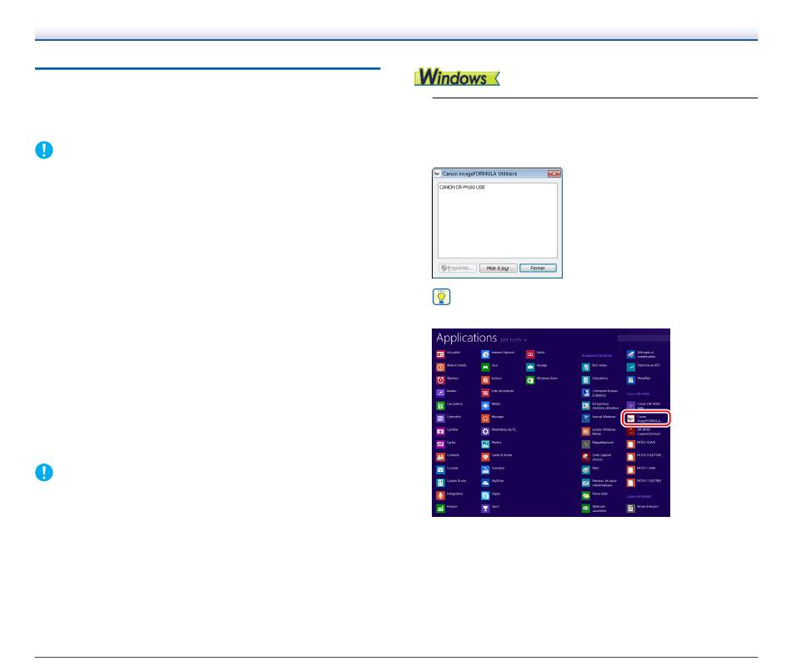Click the Fermer button

pyautogui.click(x=538, y=268)
